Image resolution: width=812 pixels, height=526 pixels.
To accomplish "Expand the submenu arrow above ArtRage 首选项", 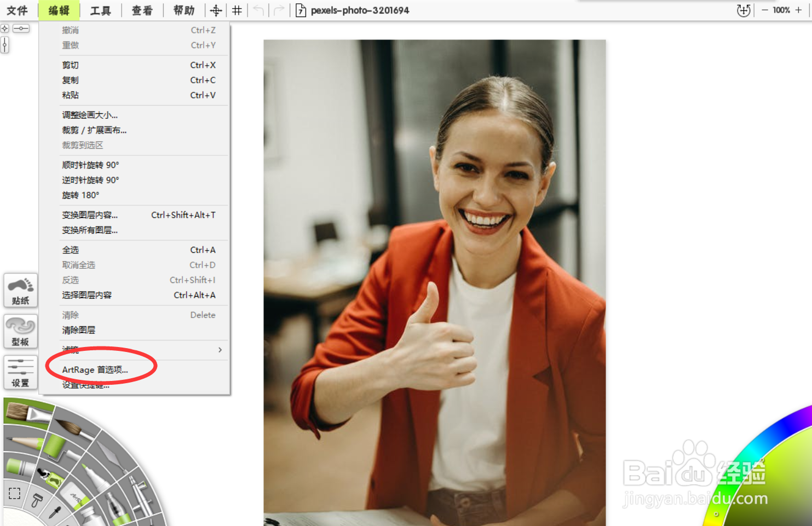I will [220, 350].
